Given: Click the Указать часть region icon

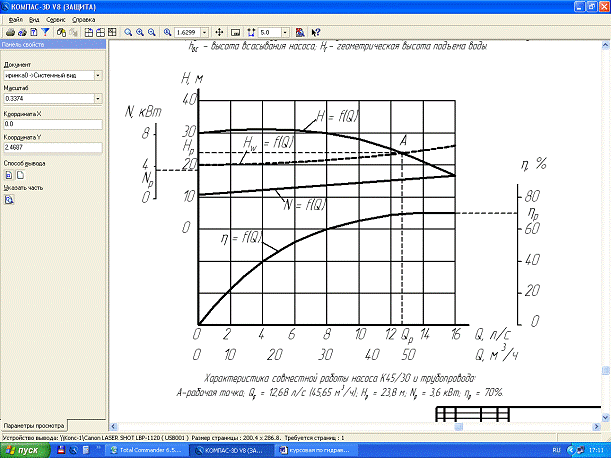Looking at the screenshot, I should pos(8,199).
